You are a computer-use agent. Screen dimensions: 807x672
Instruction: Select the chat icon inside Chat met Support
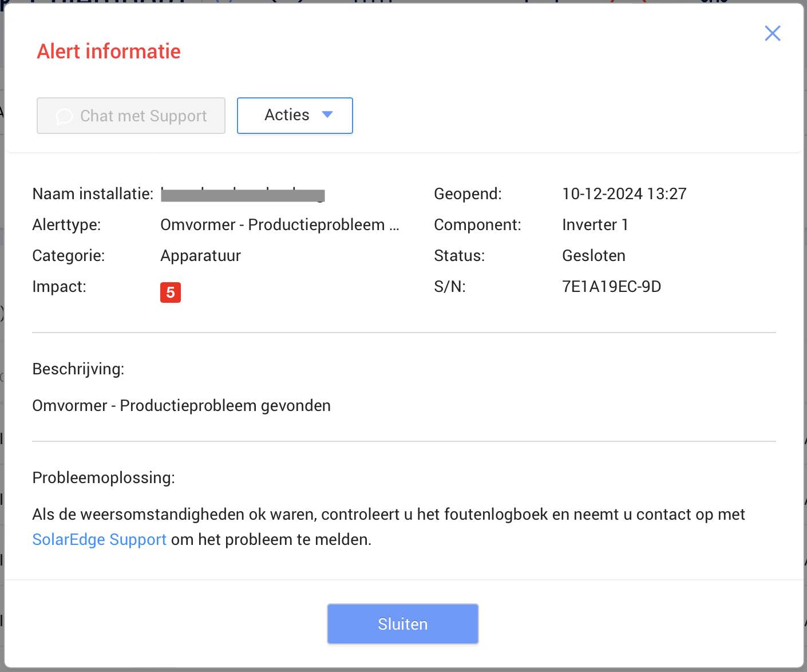click(64, 116)
